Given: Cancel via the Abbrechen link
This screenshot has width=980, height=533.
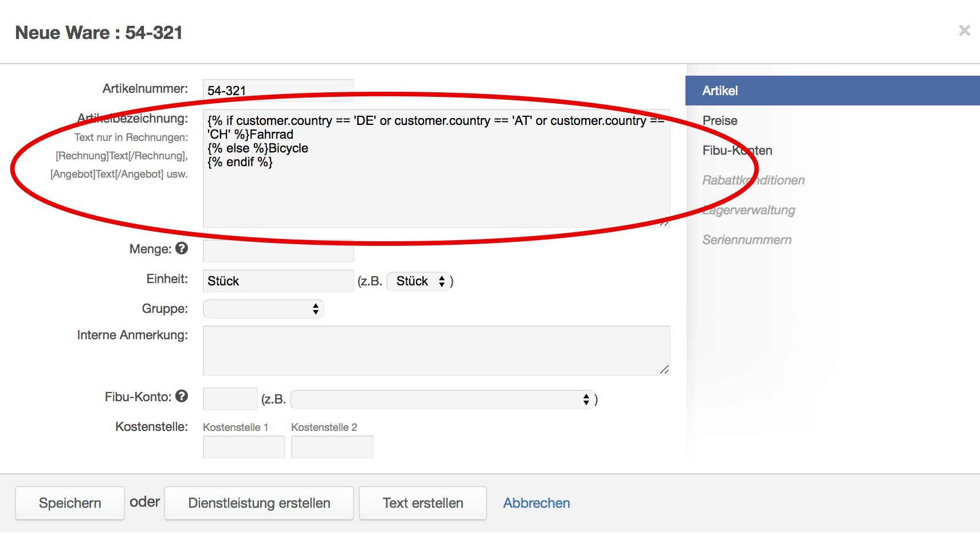Looking at the screenshot, I should tap(536, 503).
